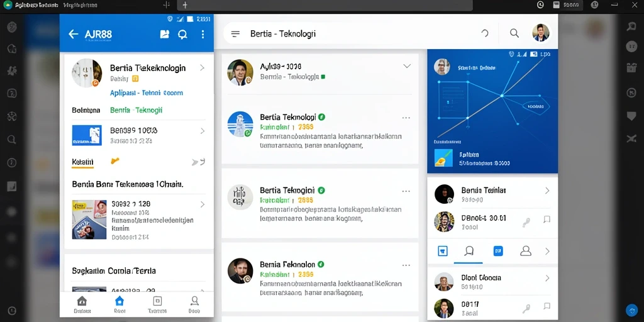
Task: Open the hamburger menu beside Bertia - Teknologi
Action: (x=235, y=34)
